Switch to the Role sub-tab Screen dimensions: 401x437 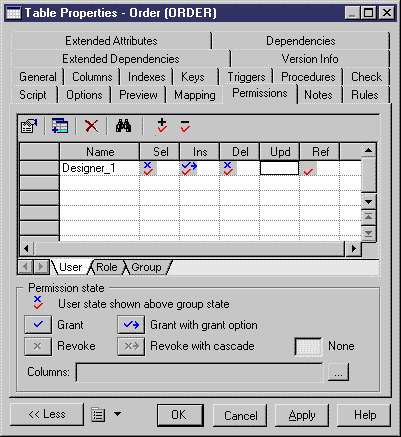click(107, 267)
